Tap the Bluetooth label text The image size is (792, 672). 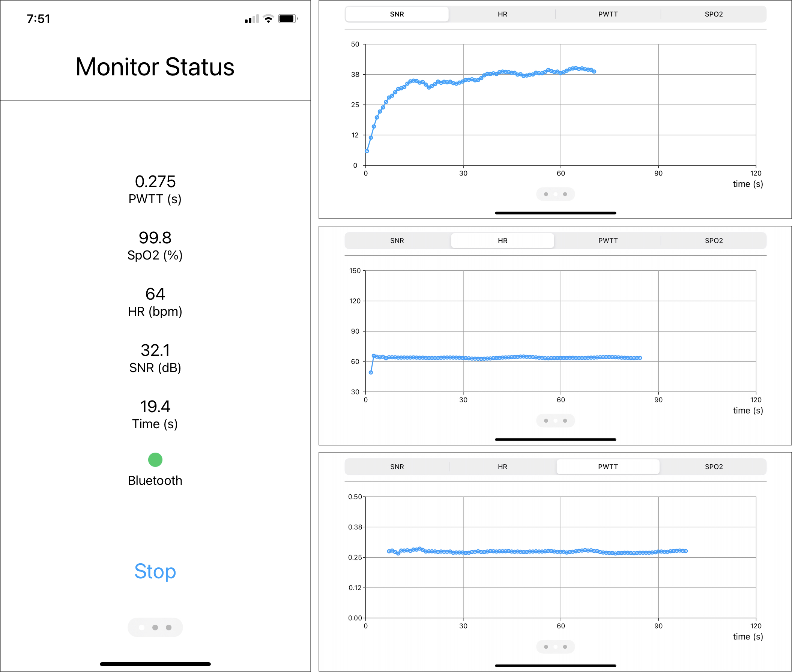(155, 481)
